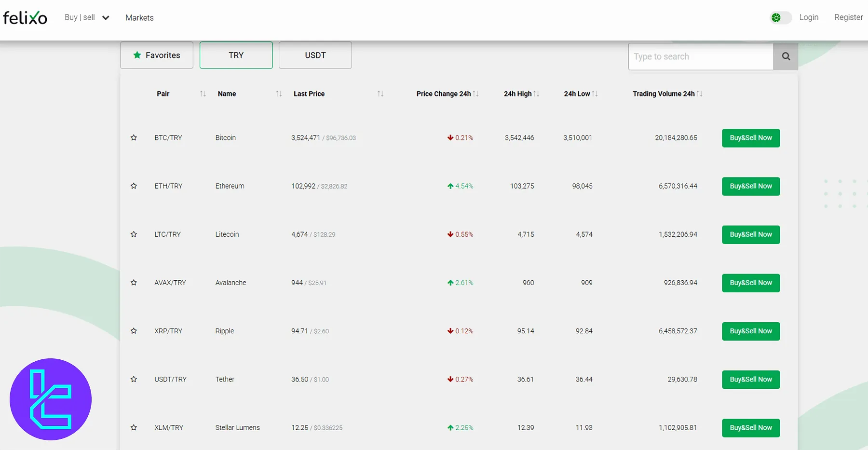The image size is (868, 450).
Task: Click Buy&Sell Now for Bitcoin
Action: 751,138
